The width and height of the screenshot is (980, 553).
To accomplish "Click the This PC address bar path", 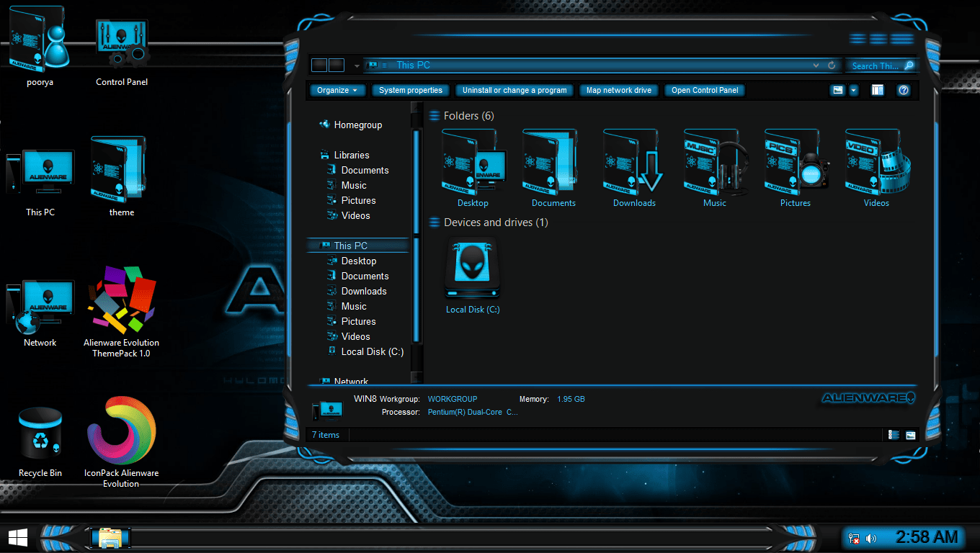I will [x=413, y=65].
